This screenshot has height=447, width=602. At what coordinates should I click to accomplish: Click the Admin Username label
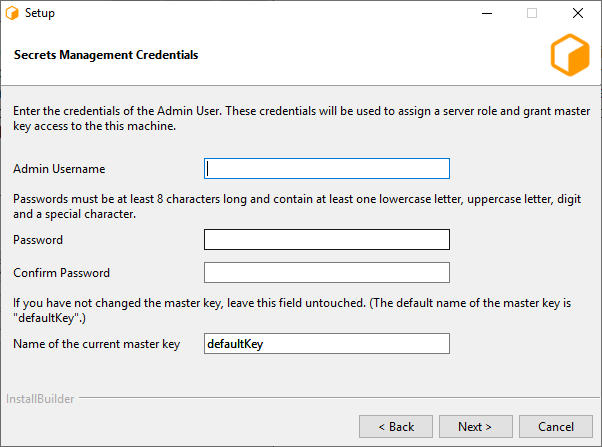click(59, 169)
